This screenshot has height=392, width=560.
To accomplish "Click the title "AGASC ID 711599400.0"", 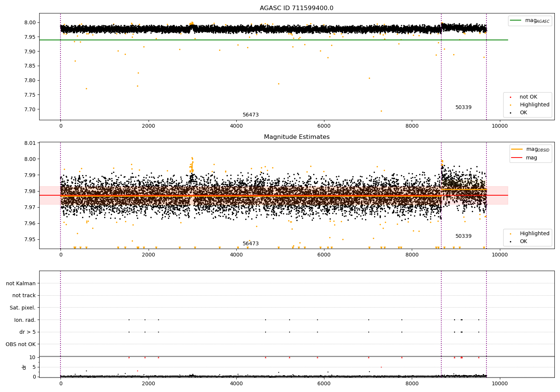I will tap(297, 8).
